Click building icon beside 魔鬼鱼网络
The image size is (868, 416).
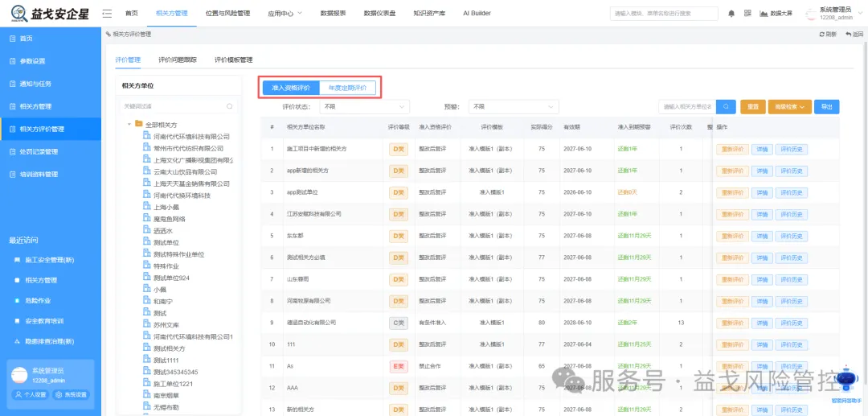click(x=147, y=218)
